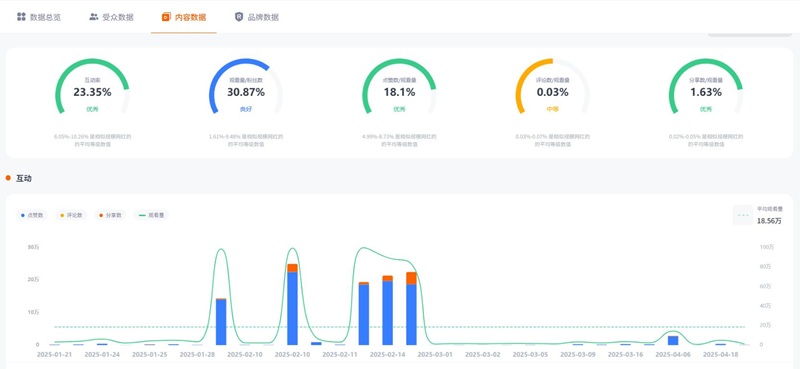This screenshot has width=800, height=369.
Task: Toggle the 评论数 legend series
Action: point(71,215)
